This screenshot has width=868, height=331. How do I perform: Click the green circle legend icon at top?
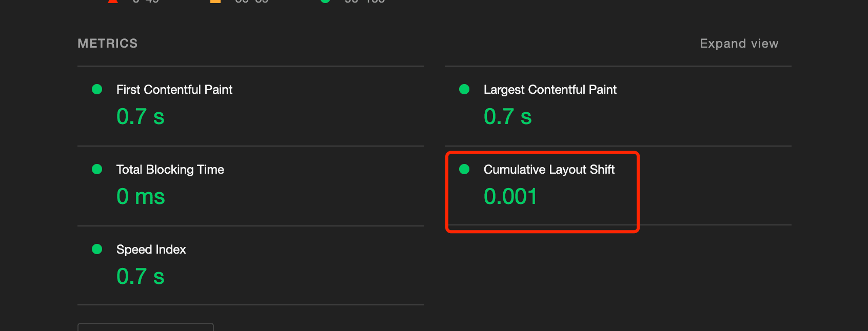point(325,1)
